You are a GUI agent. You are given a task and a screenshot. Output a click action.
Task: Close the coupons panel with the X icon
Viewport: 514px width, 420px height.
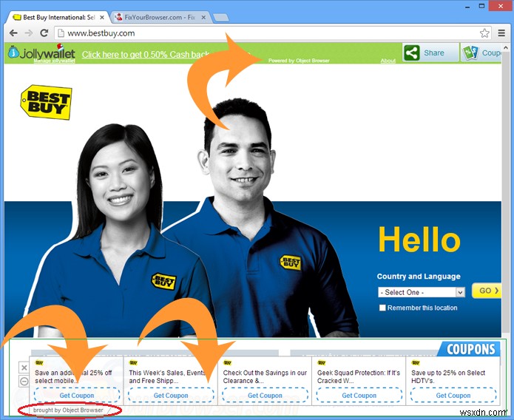(24, 367)
